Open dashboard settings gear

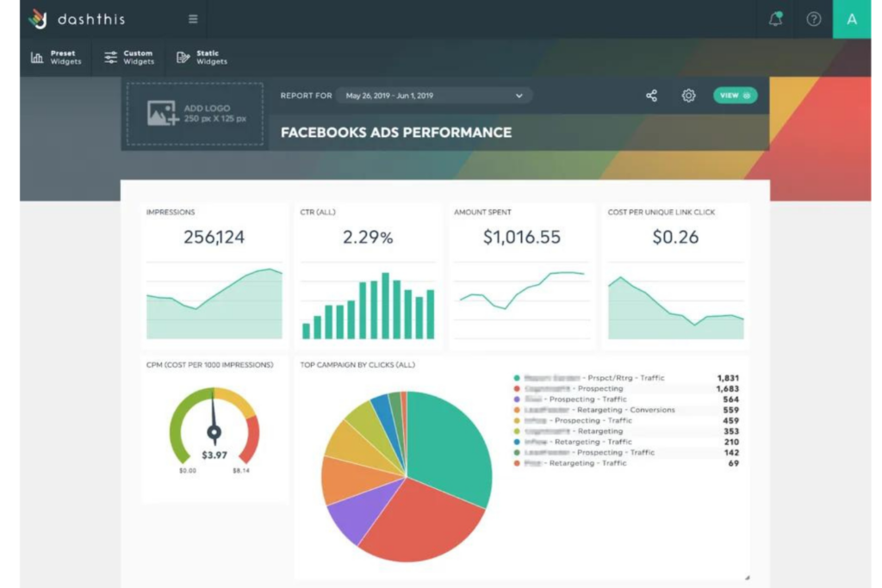coord(688,96)
